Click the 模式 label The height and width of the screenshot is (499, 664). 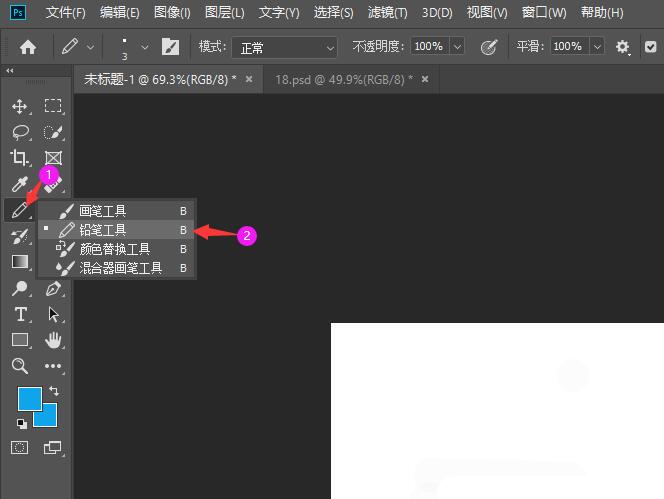coord(213,47)
